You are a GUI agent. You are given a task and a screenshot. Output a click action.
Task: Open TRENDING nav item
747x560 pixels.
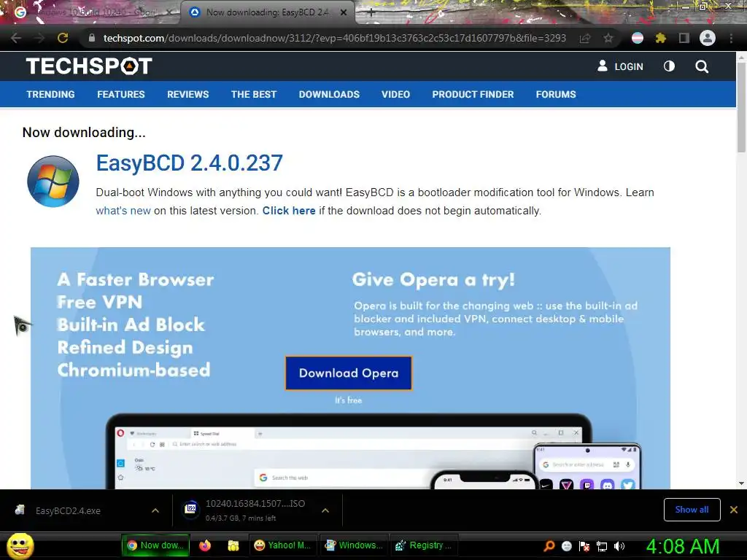pos(50,94)
